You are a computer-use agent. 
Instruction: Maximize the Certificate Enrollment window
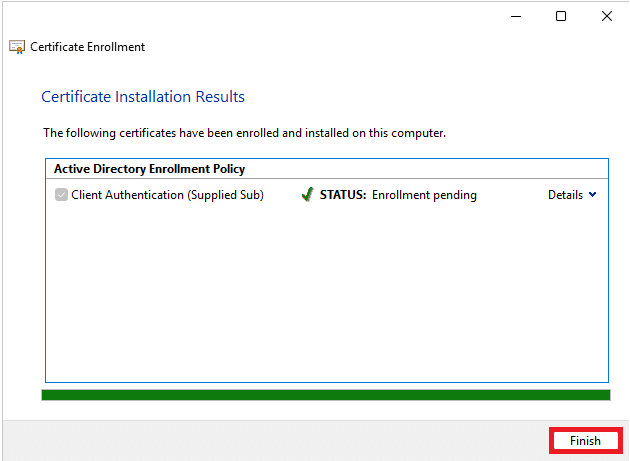point(561,16)
